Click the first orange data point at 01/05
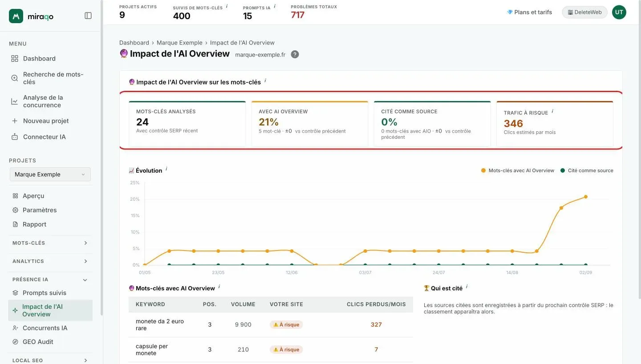 coord(145,265)
